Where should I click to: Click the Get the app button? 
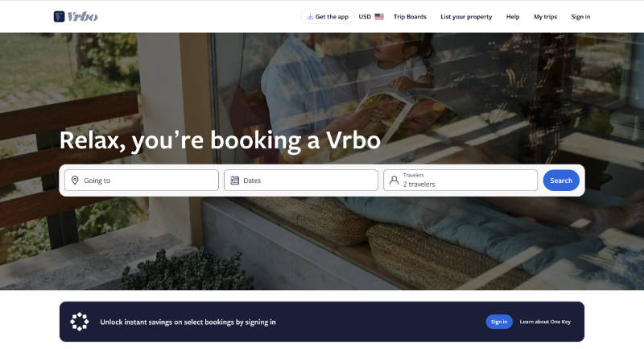328,16
